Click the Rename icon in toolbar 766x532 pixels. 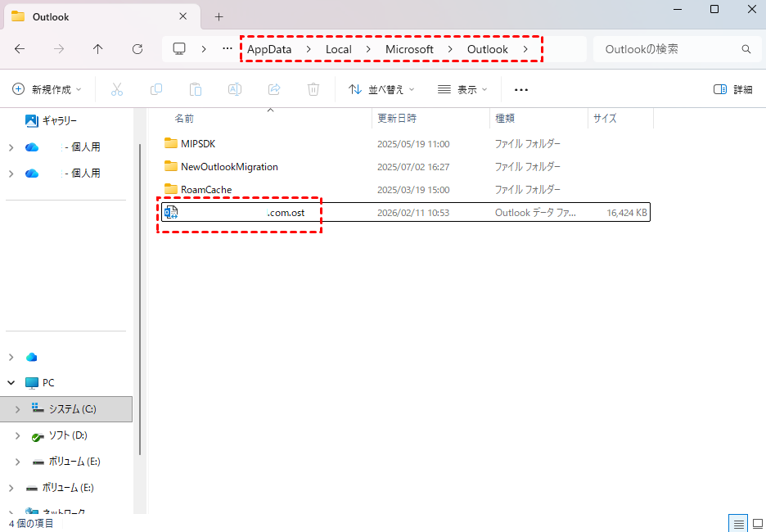click(235, 89)
